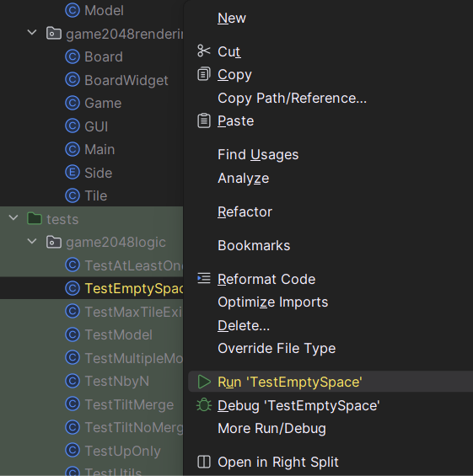This screenshot has width=473, height=476.
Task: Select the Model class in tree
Action: point(104,10)
